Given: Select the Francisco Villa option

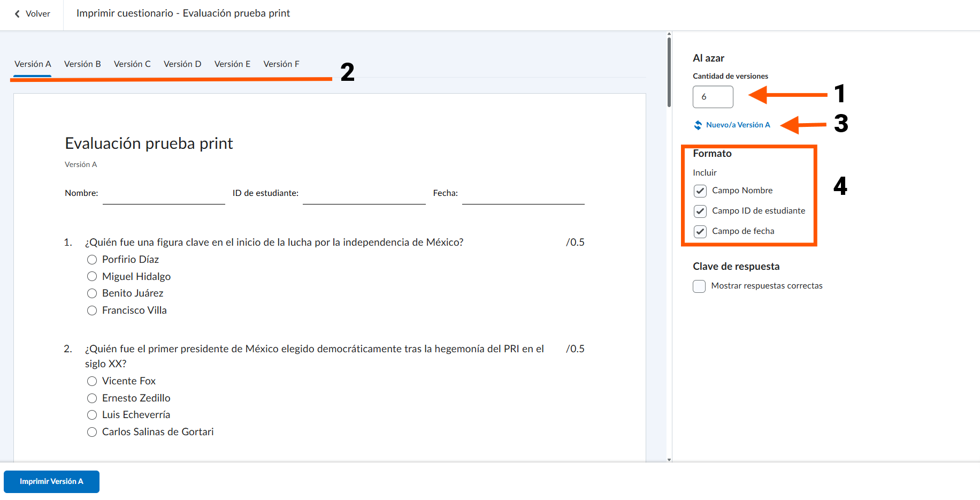Looking at the screenshot, I should pos(92,310).
